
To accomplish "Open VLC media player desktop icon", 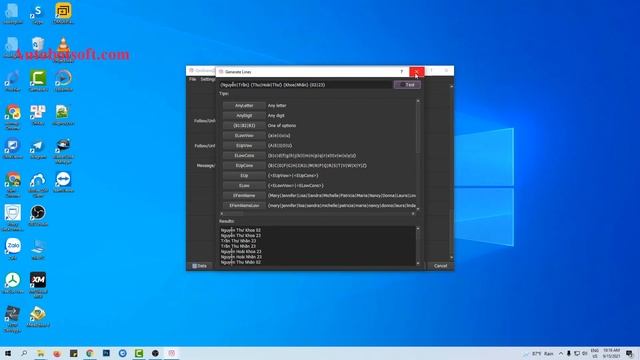I will click(x=63, y=49).
